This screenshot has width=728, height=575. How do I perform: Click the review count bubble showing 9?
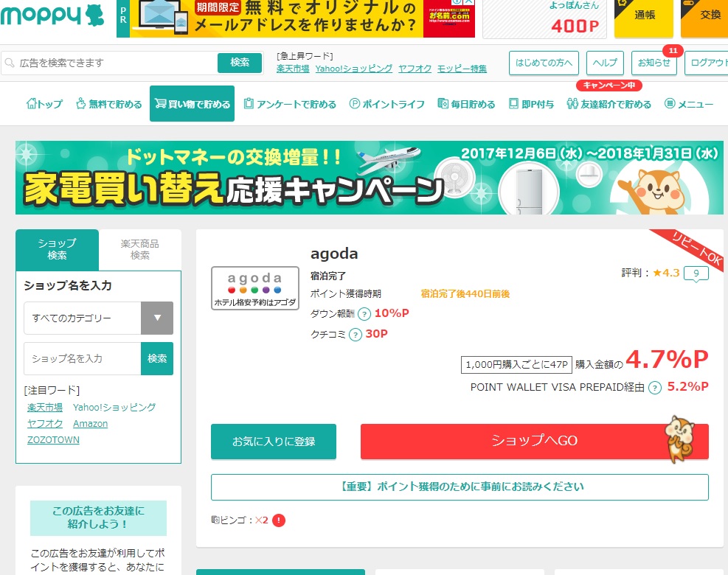(696, 273)
